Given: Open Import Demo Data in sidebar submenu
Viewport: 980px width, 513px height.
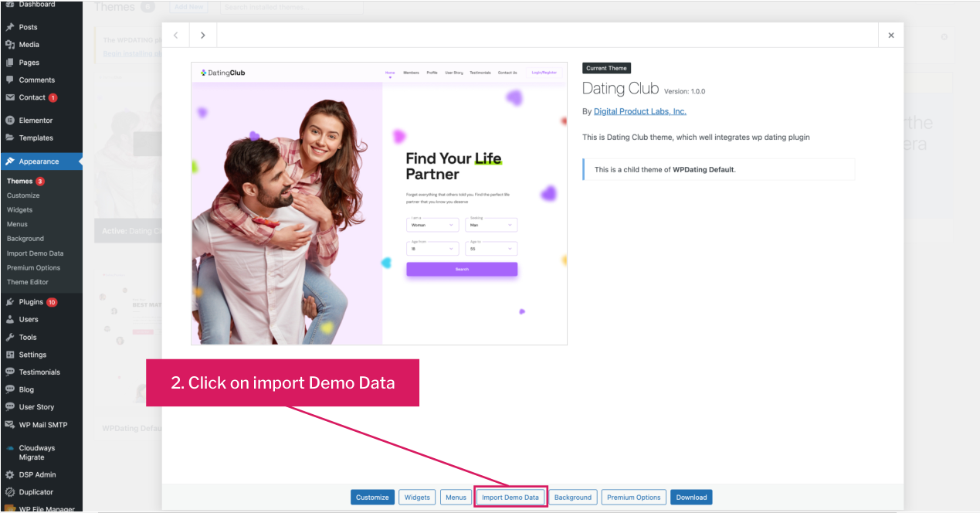Looking at the screenshot, I should click(x=36, y=253).
